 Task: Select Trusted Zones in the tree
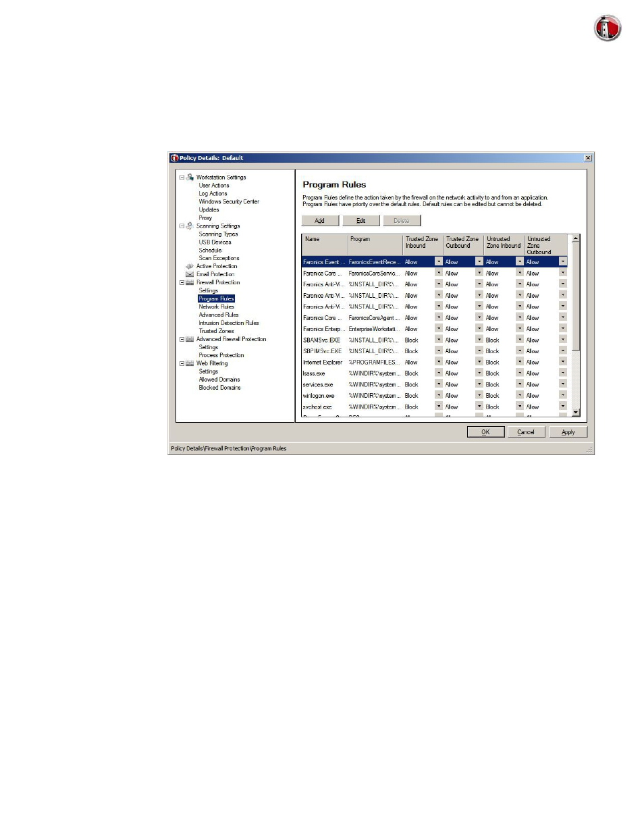[216, 331]
